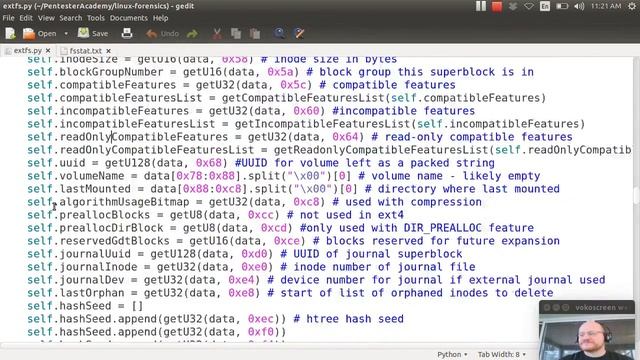Click the comment '# used with compression'
Viewport: 640px width, 360px height.
click(x=407, y=202)
